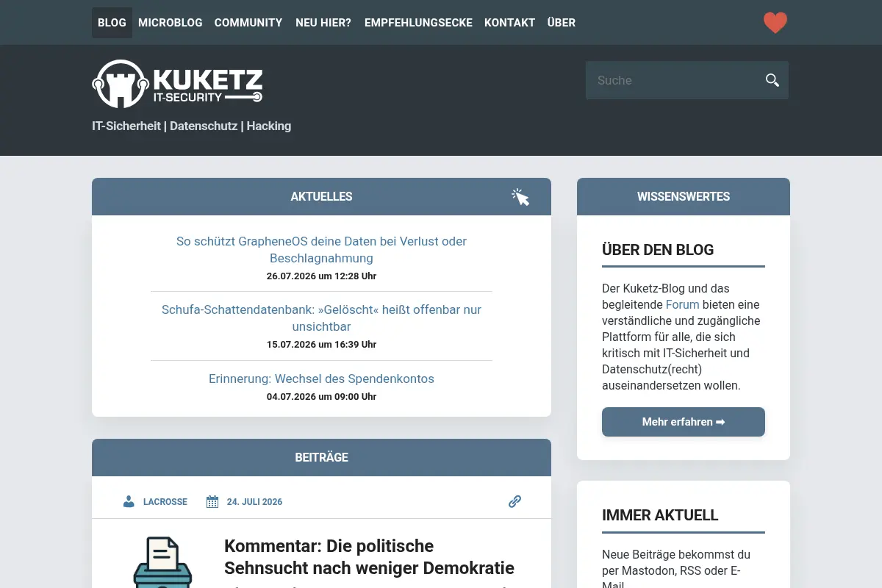The height and width of the screenshot is (588, 882).
Task: Open the BLOG menu item
Action: 112,23
